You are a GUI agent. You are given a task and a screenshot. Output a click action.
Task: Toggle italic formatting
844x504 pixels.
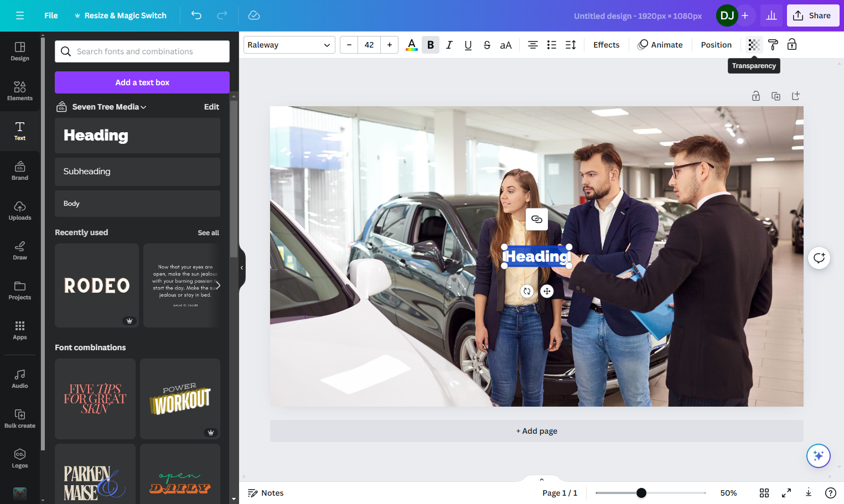449,45
